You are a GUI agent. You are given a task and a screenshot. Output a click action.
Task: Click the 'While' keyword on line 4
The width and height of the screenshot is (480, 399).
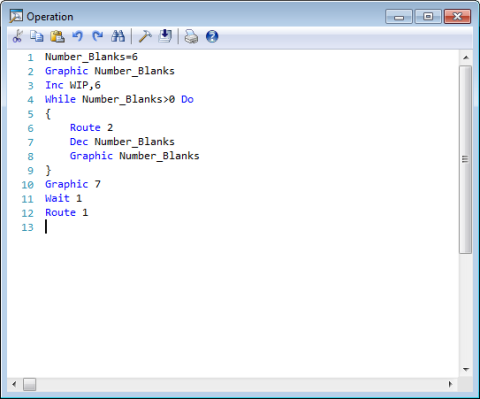[x=60, y=99]
